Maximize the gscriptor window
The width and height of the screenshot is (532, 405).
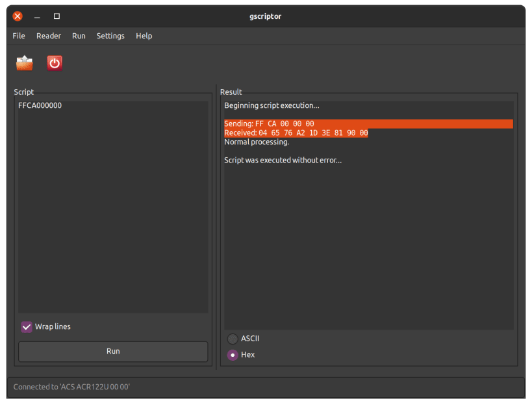coord(57,16)
